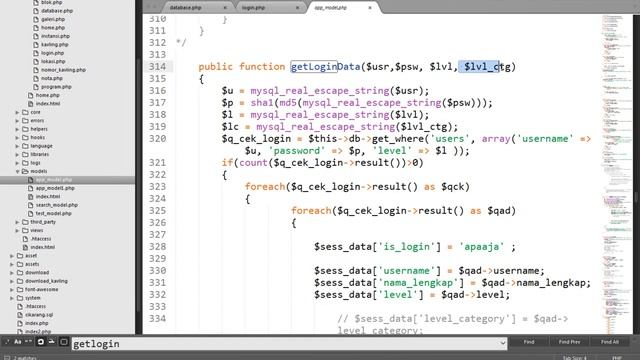Click the download folder icon

tap(20, 273)
